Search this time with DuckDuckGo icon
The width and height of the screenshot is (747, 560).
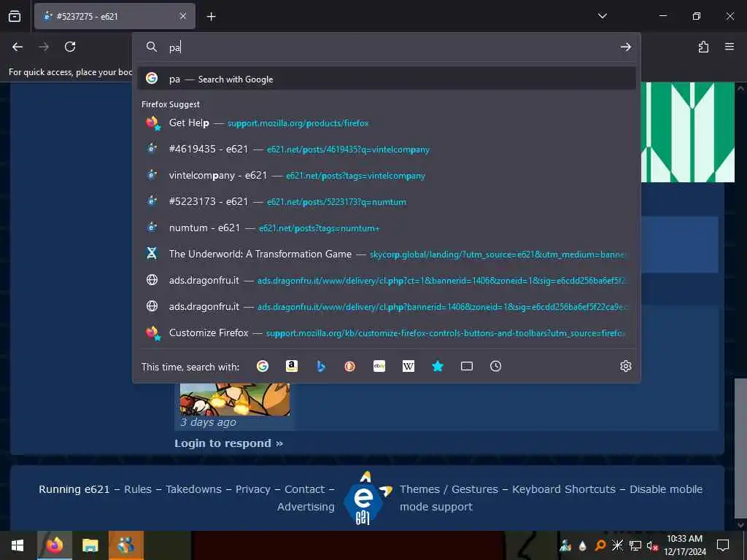349,366
